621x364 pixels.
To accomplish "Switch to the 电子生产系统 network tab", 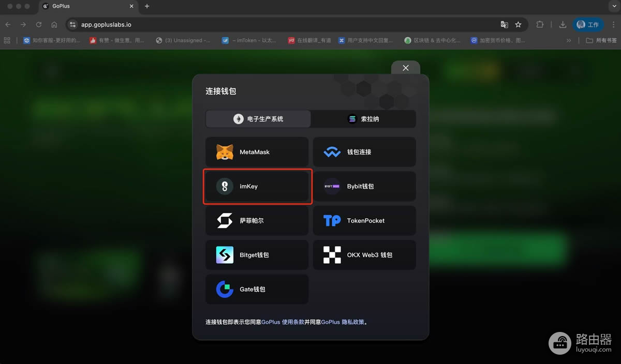I will (x=258, y=119).
